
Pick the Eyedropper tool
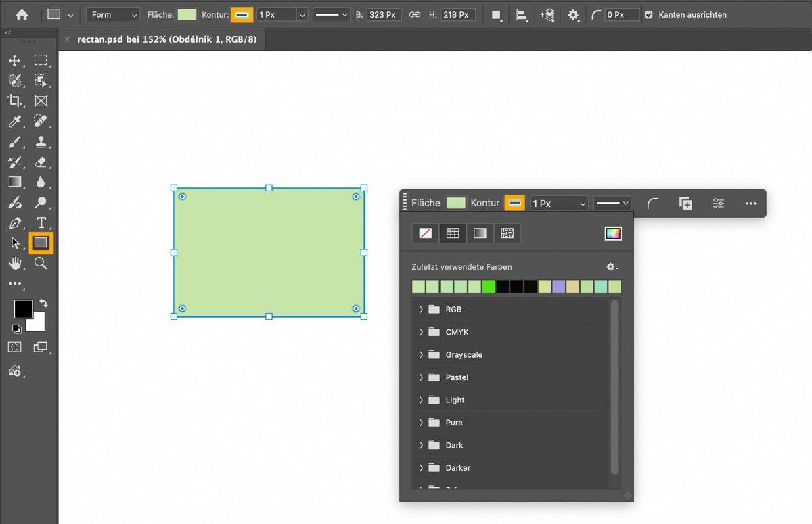[15, 121]
